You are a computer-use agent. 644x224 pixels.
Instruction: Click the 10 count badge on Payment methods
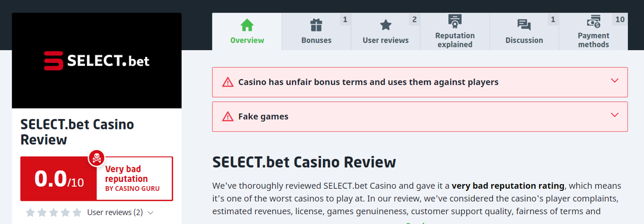[x=620, y=19]
